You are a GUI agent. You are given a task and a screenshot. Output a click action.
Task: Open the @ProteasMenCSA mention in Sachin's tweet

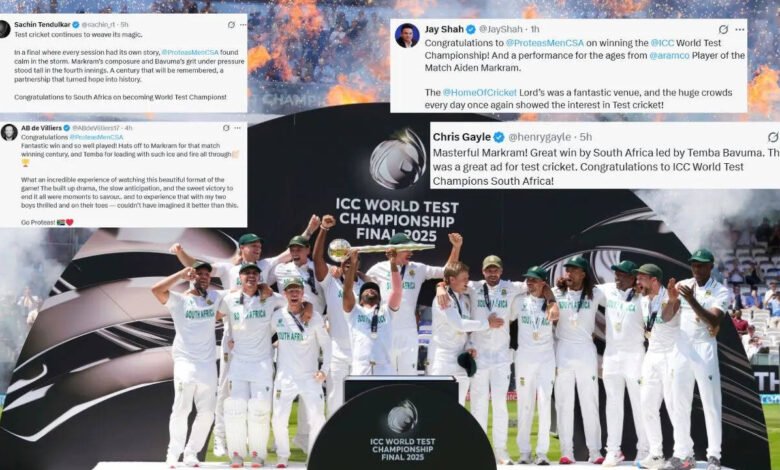pos(190,52)
